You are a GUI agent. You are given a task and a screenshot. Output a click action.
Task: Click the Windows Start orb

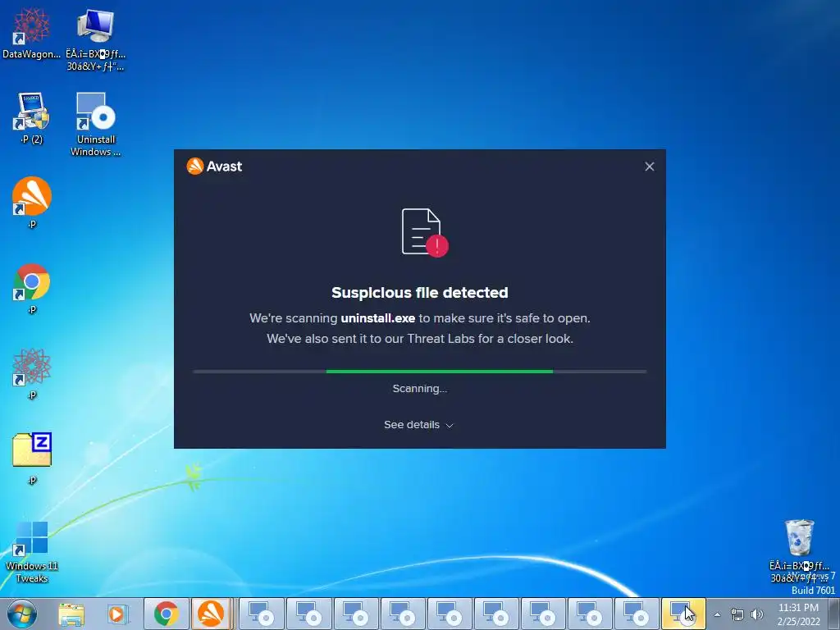pos(22,614)
